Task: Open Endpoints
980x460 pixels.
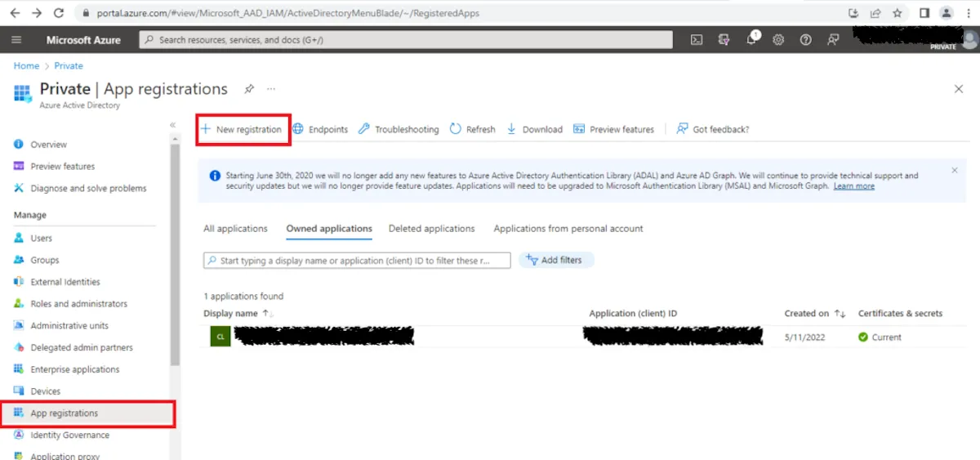Action: pos(320,129)
